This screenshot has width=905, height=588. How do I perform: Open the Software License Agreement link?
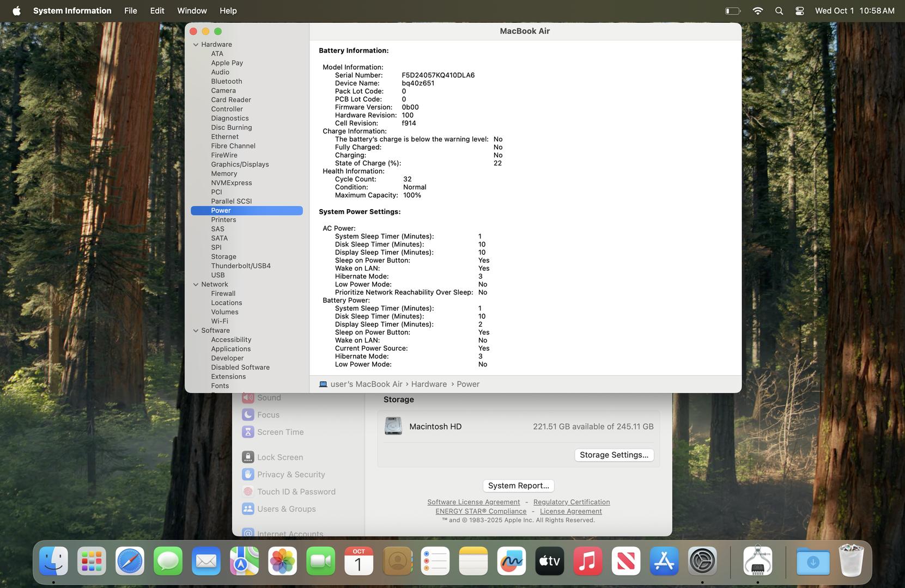(x=473, y=502)
